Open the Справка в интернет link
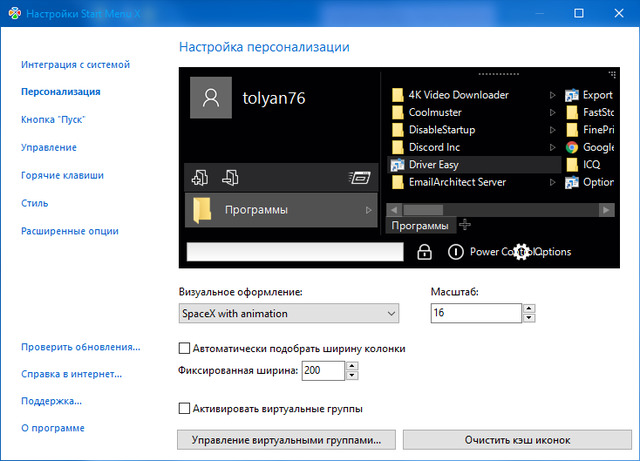This screenshot has height=461, width=640. tap(71, 374)
